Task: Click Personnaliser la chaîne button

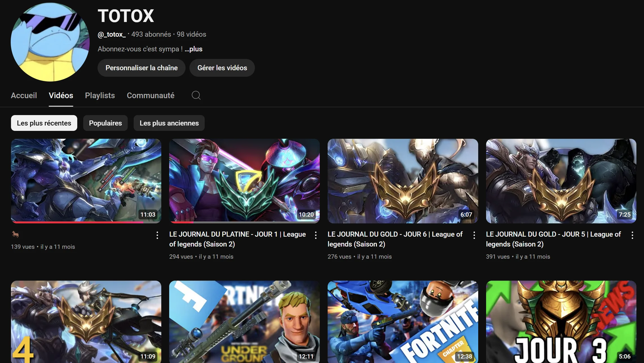Action: 142,68
